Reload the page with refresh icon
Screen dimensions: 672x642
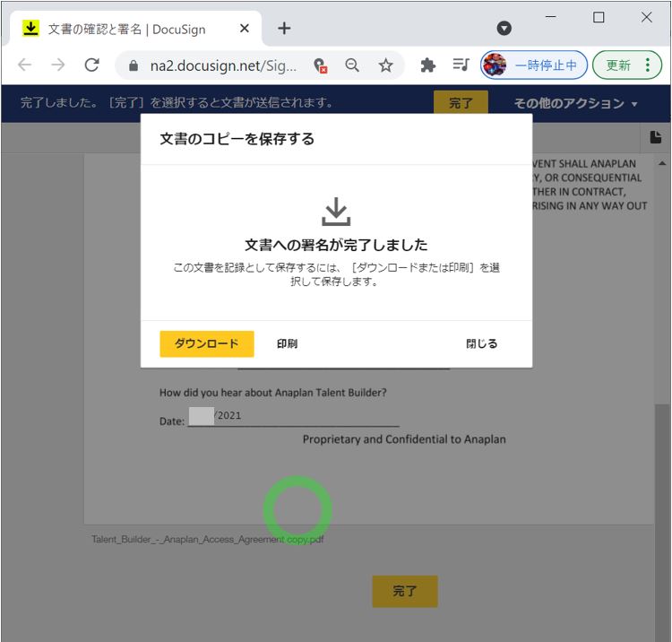[x=91, y=65]
